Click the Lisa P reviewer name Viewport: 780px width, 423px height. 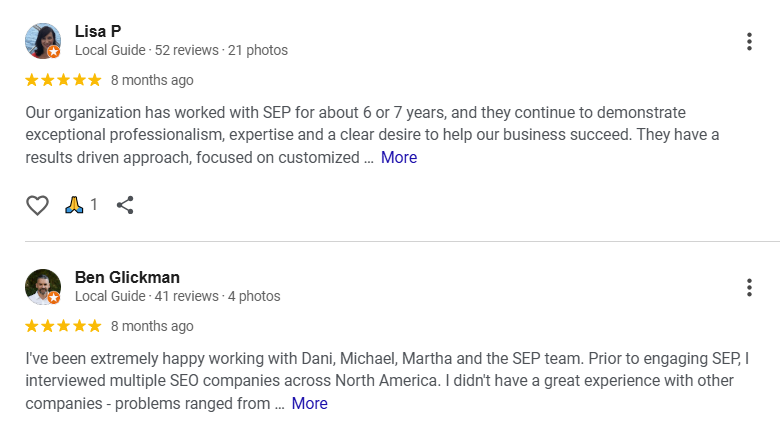pos(98,31)
